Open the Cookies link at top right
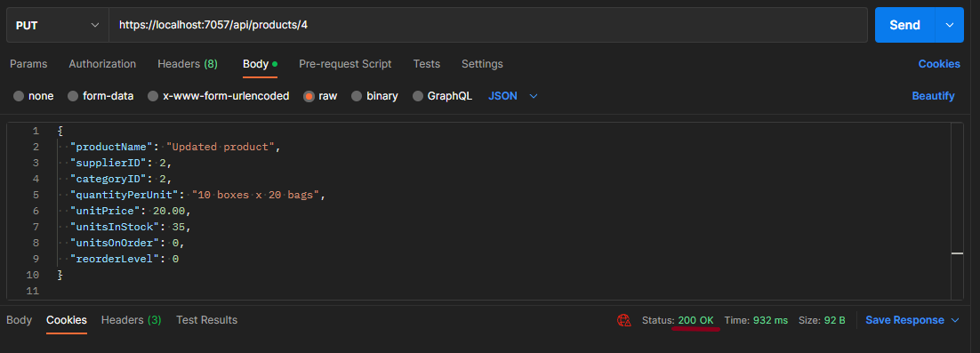 pos(939,64)
